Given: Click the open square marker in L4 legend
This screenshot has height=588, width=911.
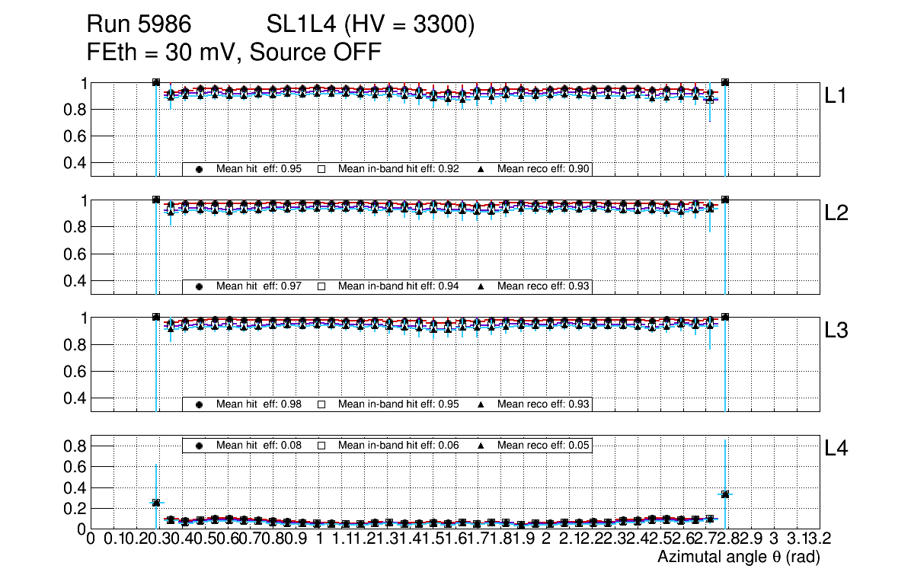Looking at the screenshot, I should pos(321,446).
